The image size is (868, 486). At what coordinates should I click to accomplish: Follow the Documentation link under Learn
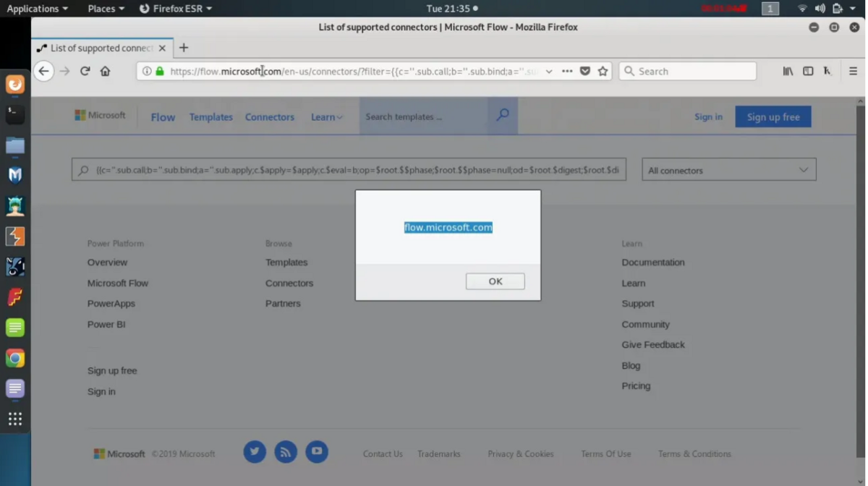click(x=653, y=262)
